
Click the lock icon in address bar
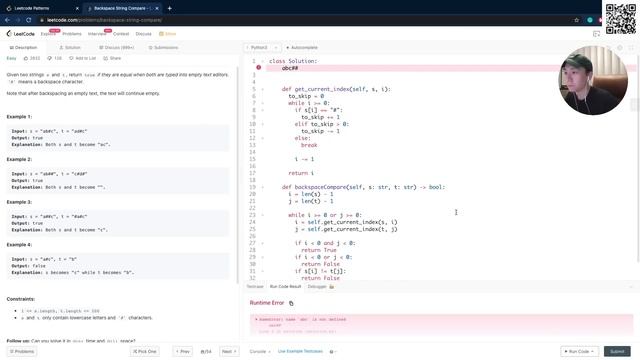[42, 20]
